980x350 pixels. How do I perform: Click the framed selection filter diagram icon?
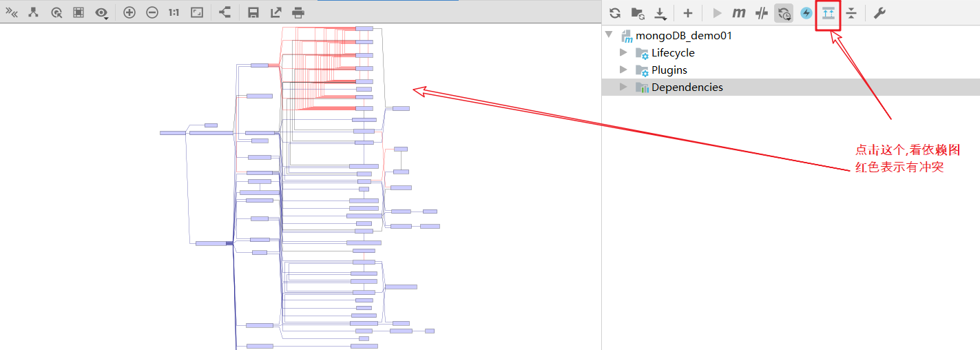tap(79, 12)
